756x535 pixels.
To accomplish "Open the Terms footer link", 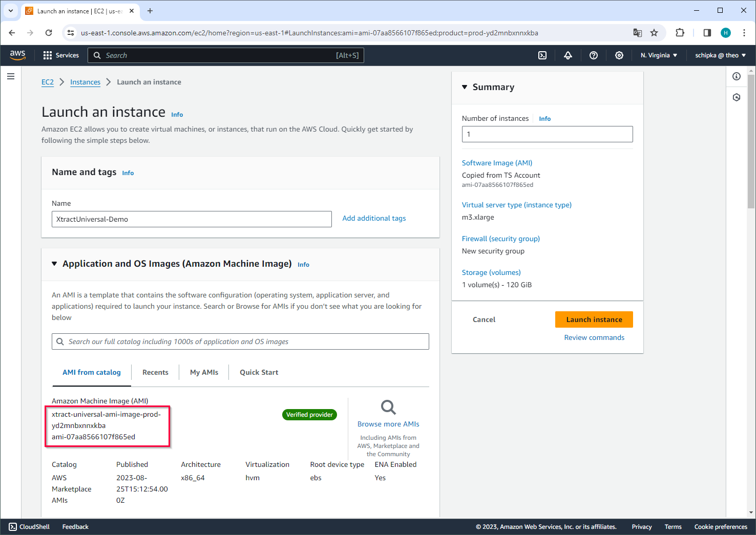I will click(x=673, y=527).
